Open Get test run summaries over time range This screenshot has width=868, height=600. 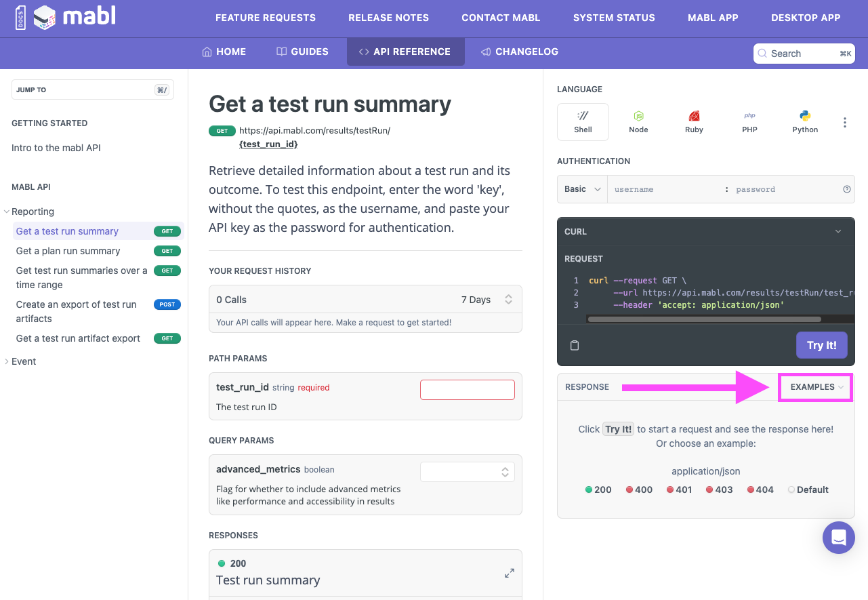pos(98,277)
